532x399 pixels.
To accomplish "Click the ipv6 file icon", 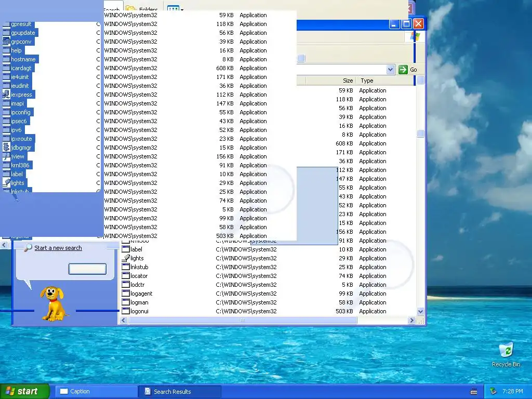I will click(6, 130).
